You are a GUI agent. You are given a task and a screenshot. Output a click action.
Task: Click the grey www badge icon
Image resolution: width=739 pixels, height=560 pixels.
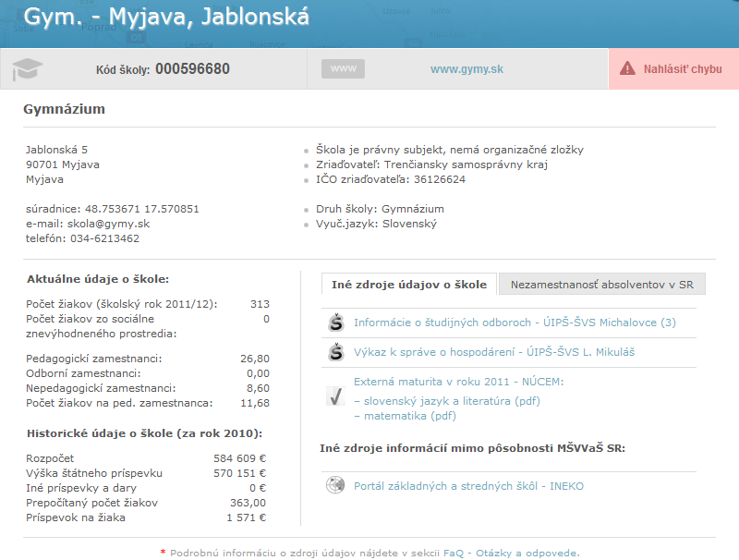[x=343, y=68]
